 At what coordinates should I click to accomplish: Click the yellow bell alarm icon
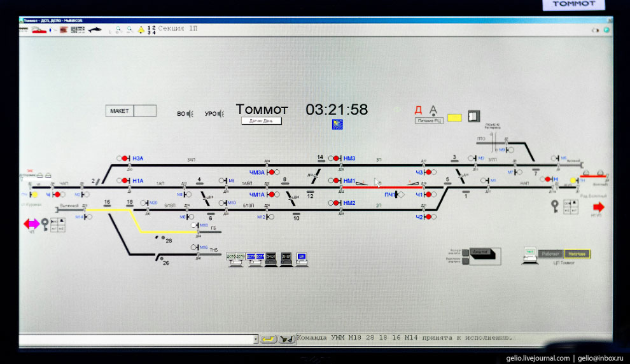click(141, 30)
